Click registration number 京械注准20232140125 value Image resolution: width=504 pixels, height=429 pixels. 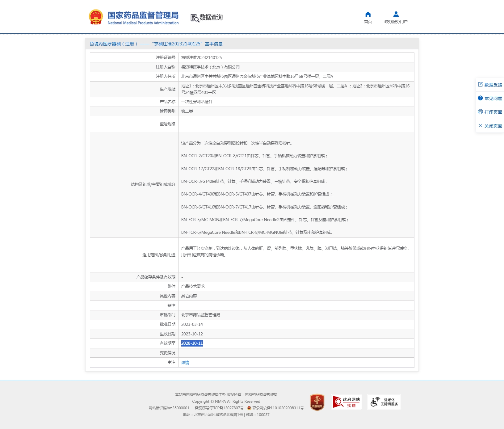click(x=201, y=57)
